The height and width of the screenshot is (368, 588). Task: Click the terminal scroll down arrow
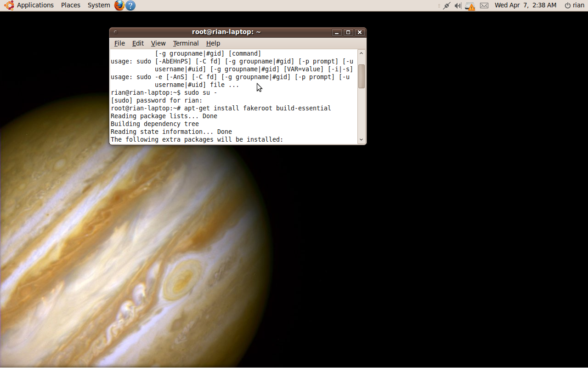pyautogui.click(x=361, y=139)
